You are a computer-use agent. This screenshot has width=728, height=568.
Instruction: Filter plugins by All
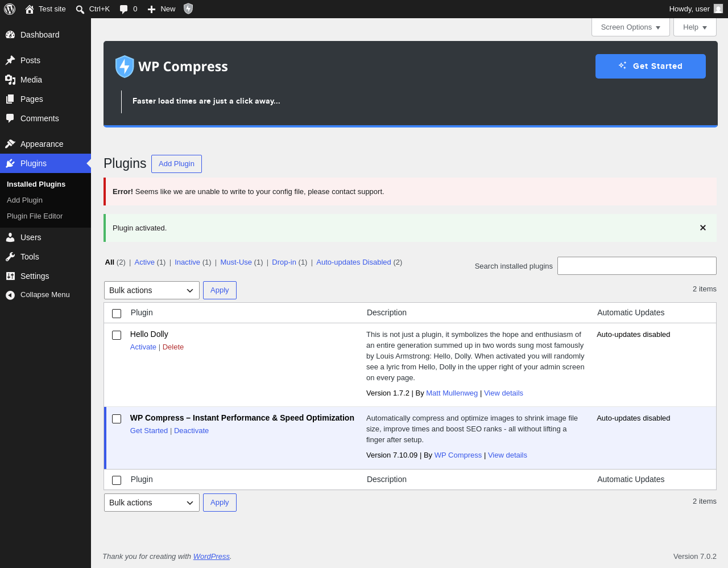(110, 262)
